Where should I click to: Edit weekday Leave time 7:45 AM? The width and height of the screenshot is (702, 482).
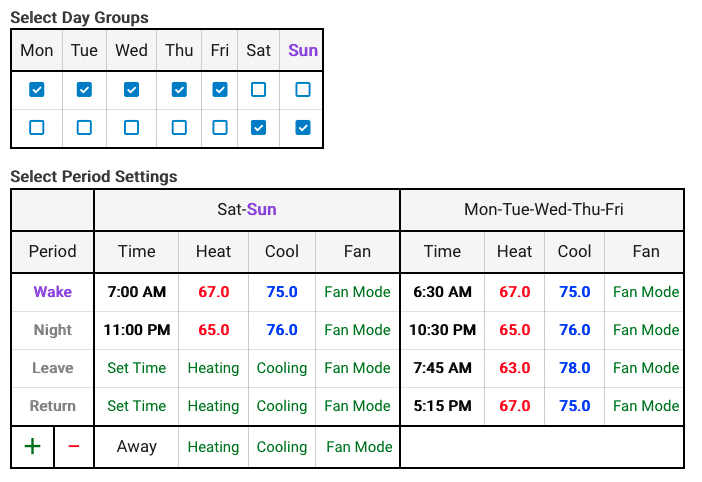click(442, 368)
